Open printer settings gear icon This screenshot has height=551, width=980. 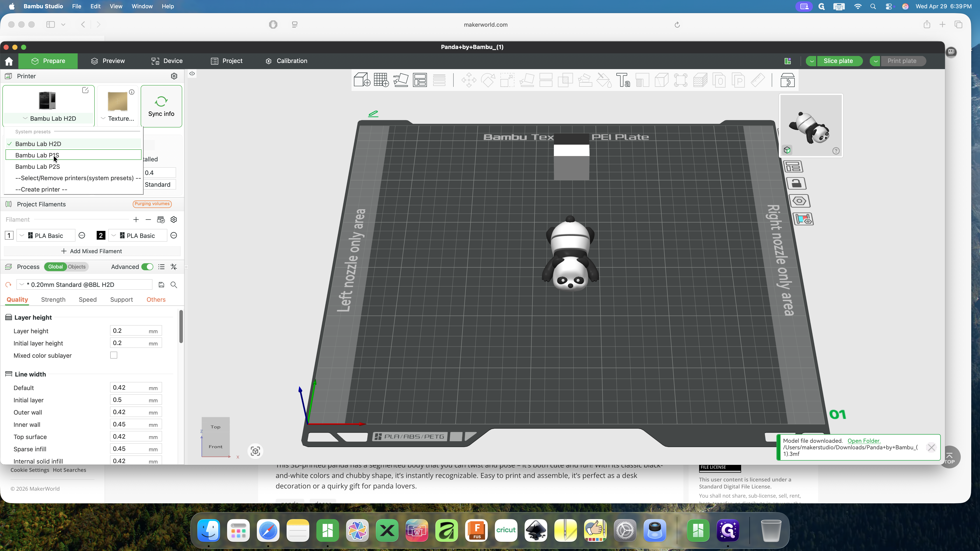[174, 76]
